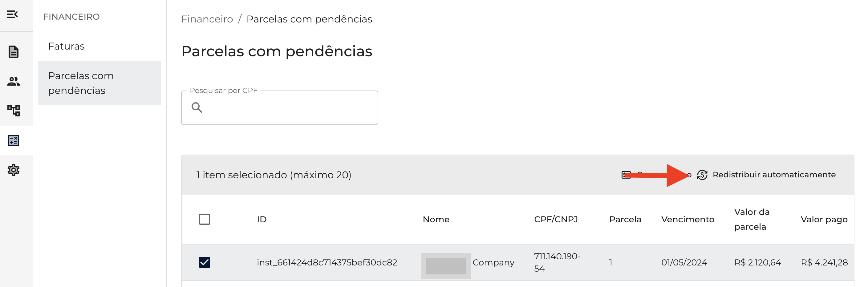
Task: Click the ID column header
Action: (262, 219)
